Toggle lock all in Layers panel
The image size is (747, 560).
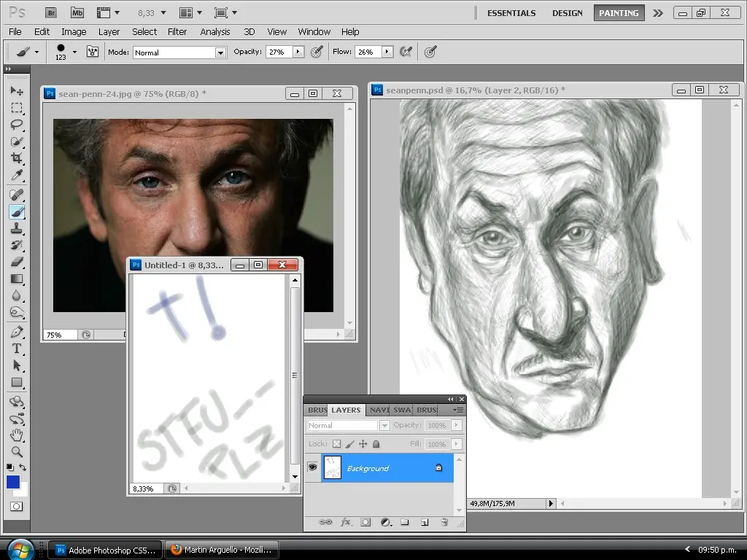(376, 444)
